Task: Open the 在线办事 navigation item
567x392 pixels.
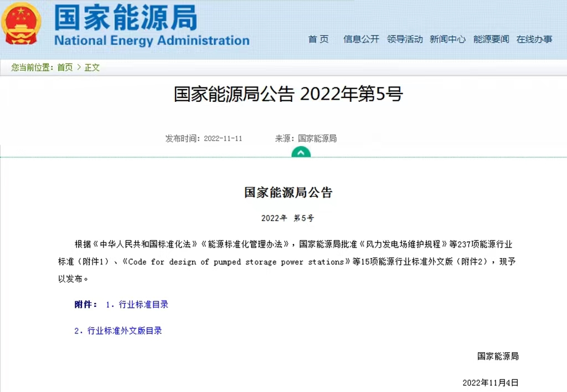Action: click(534, 39)
